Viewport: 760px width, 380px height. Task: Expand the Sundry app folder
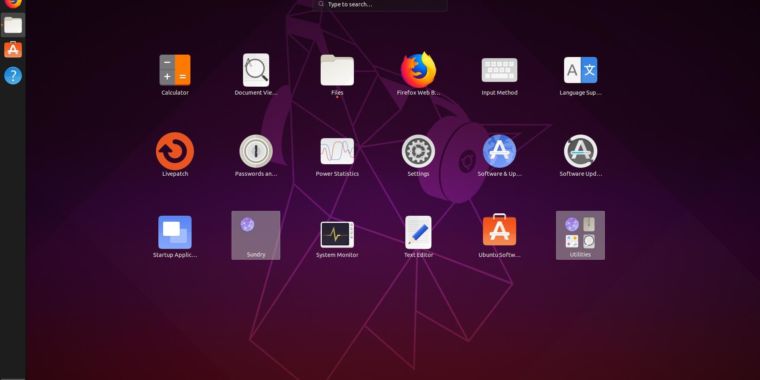click(256, 235)
